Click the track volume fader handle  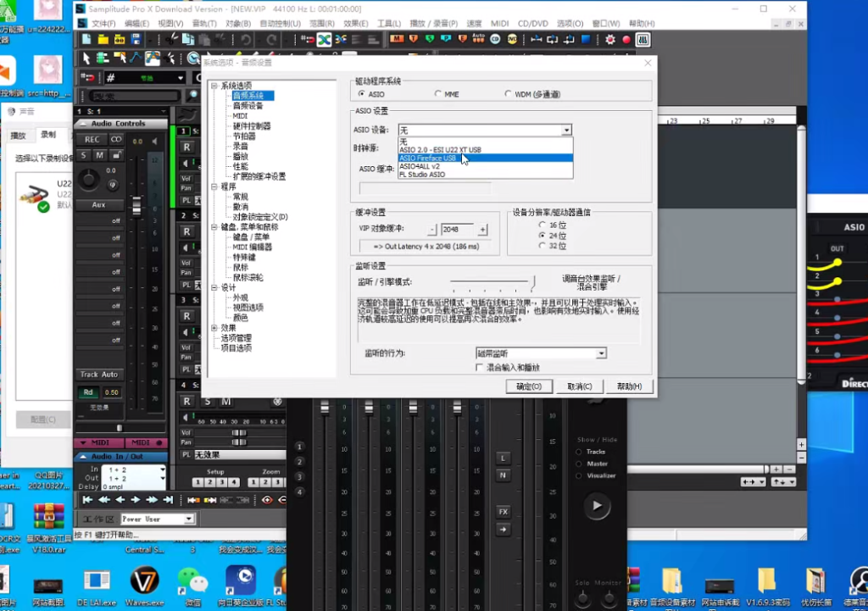click(136, 207)
